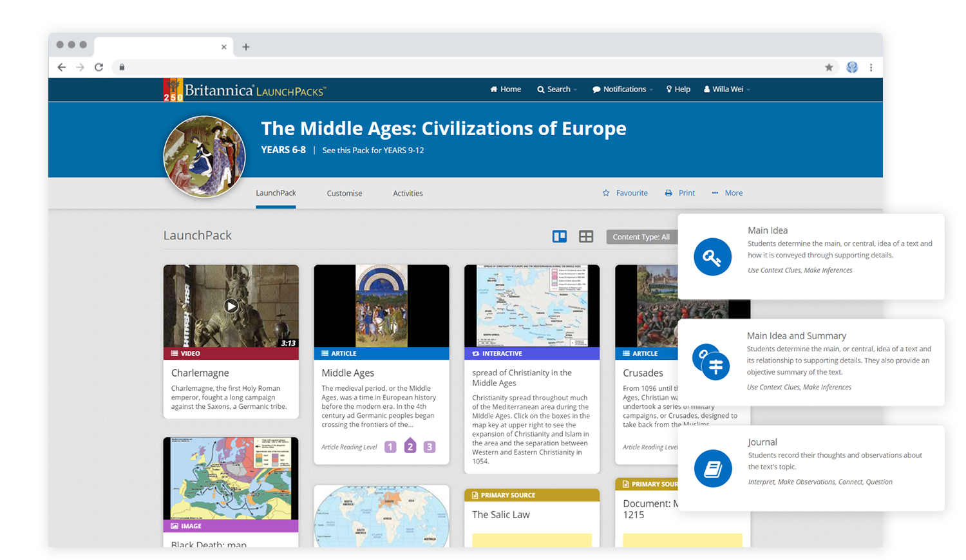Select reading level 1 for Middle Ages
Viewport: 966px width, 560px height.
point(390,447)
